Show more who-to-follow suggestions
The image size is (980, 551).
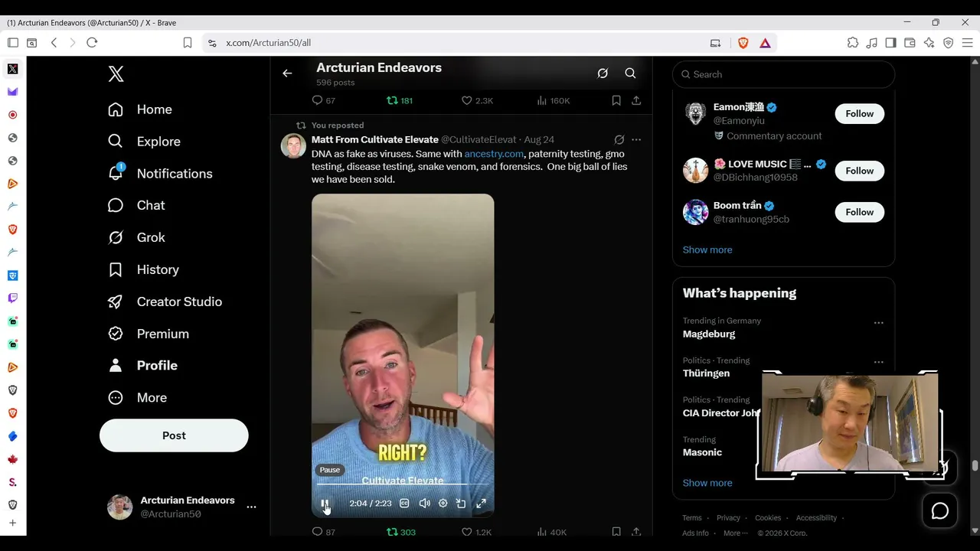point(707,249)
